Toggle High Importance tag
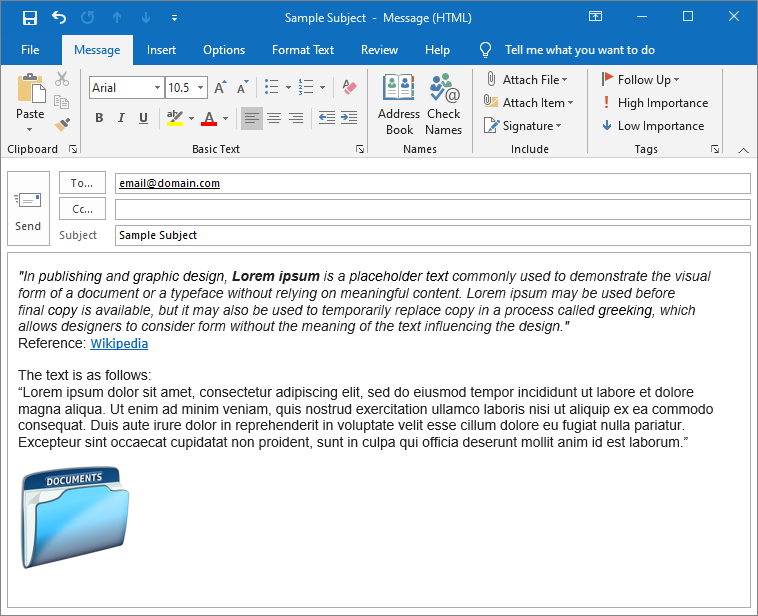 coord(655,103)
